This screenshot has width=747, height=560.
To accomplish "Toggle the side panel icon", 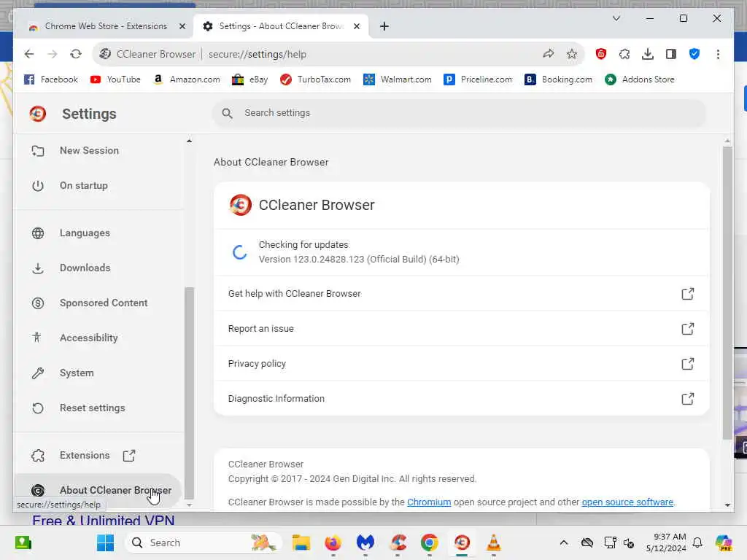I will point(671,54).
